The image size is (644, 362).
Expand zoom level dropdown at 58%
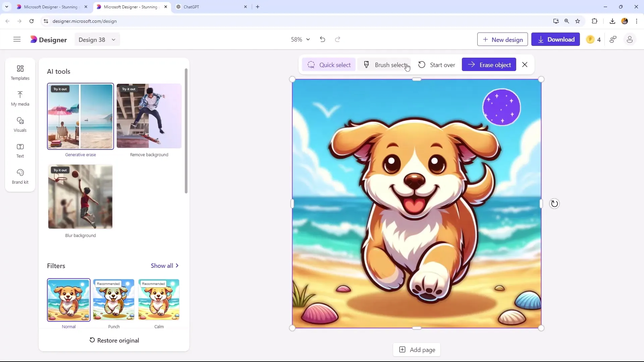click(x=308, y=39)
